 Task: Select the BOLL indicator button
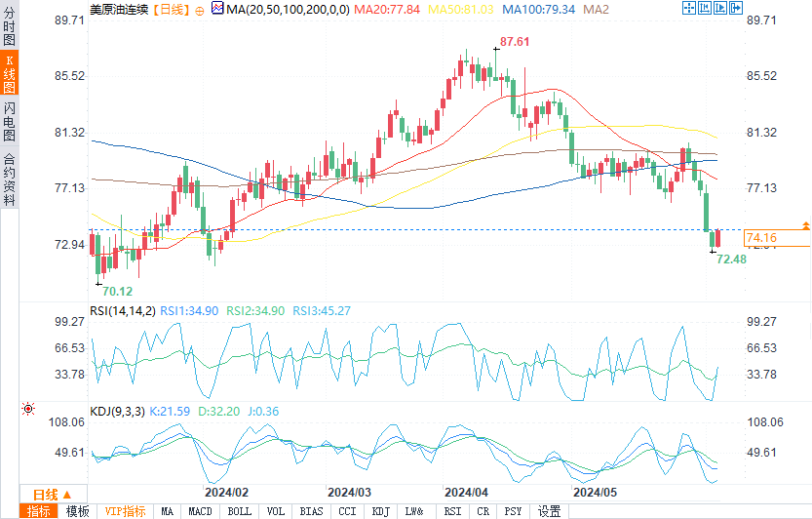click(239, 511)
